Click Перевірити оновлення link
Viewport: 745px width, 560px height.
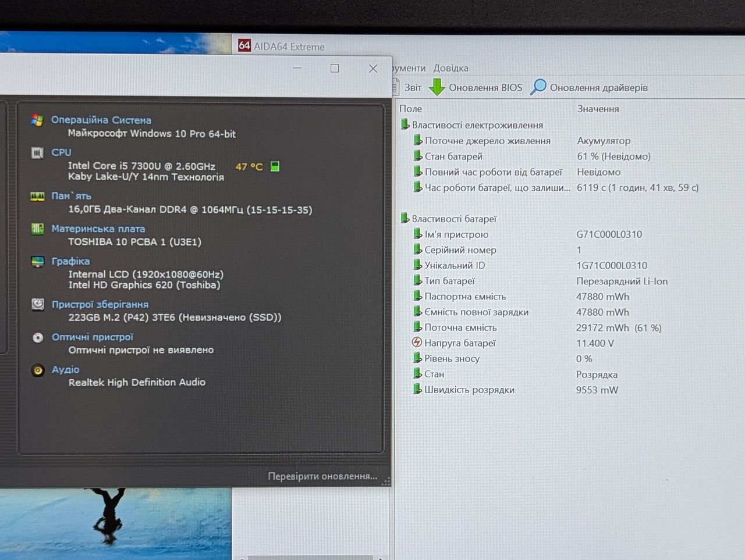tap(322, 476)
